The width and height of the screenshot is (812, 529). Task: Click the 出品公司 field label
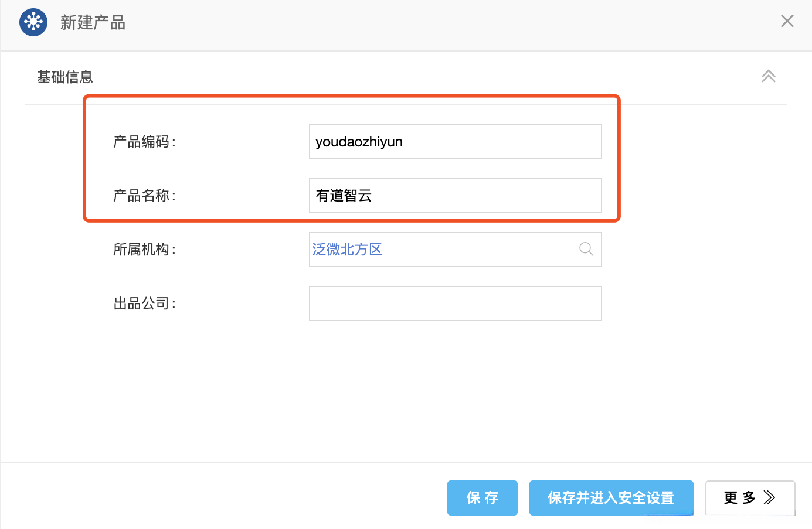(144, 303)
